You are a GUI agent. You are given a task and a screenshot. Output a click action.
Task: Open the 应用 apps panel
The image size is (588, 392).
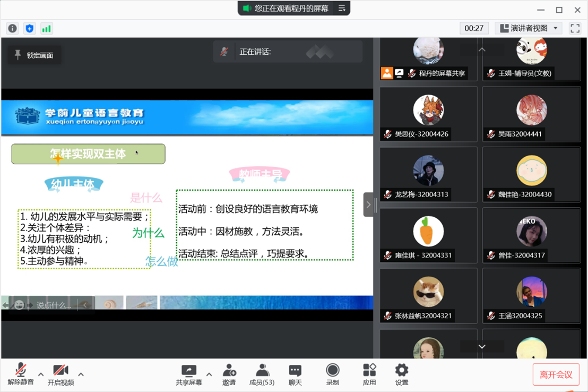click(369, 374)
